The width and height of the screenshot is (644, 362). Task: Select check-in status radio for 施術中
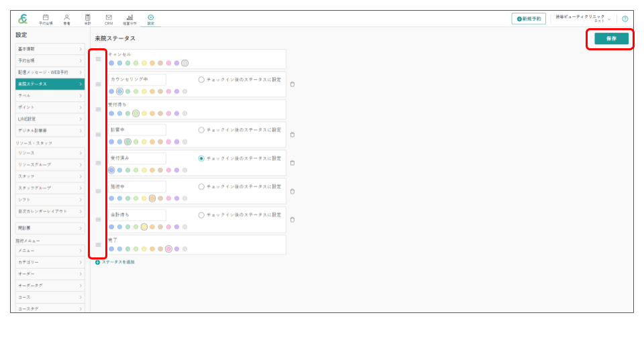[x=201, y=186]
